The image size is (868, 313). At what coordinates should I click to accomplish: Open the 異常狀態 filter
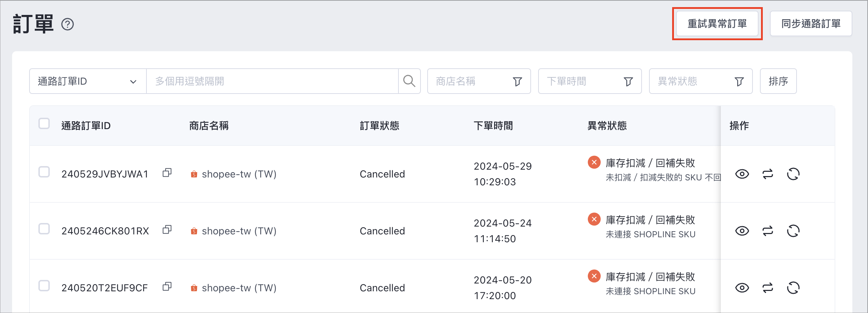[x=701, y=81]
